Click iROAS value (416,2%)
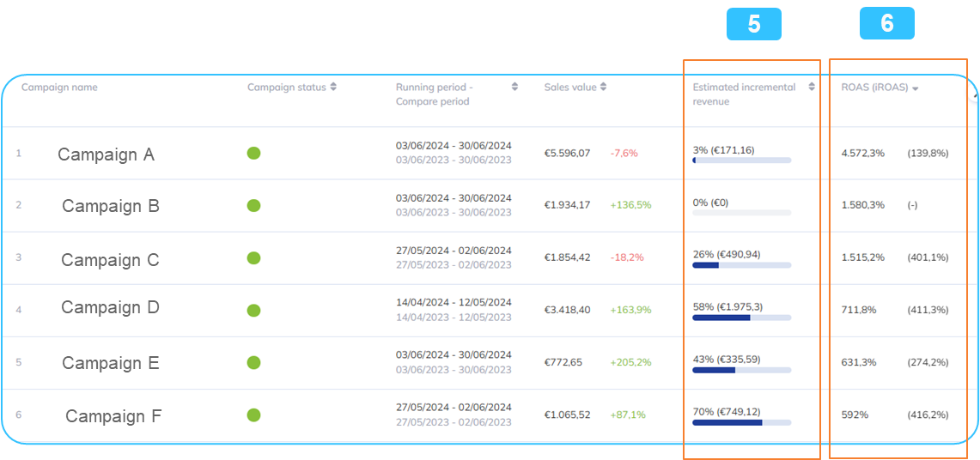Image resolution: width=980 pixels, height=460 pixels. coord(928,415)
